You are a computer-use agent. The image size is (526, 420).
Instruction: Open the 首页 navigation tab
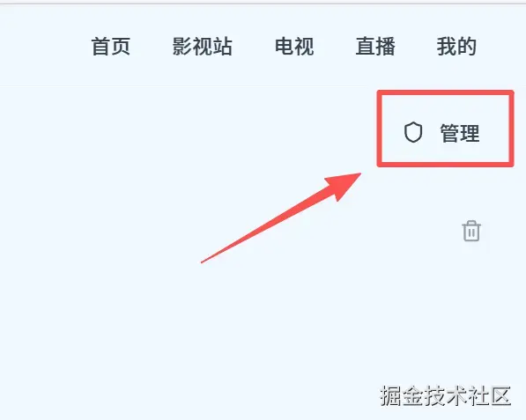111,47
